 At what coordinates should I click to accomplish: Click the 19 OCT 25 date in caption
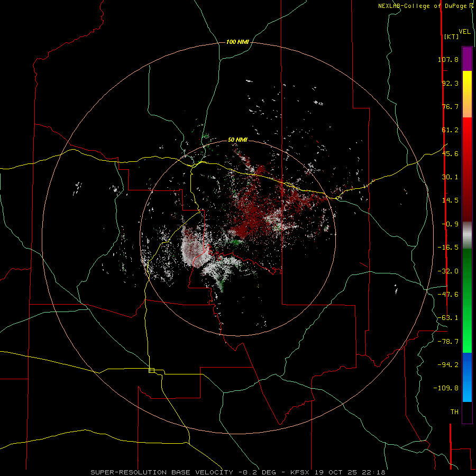coord(336,472)
